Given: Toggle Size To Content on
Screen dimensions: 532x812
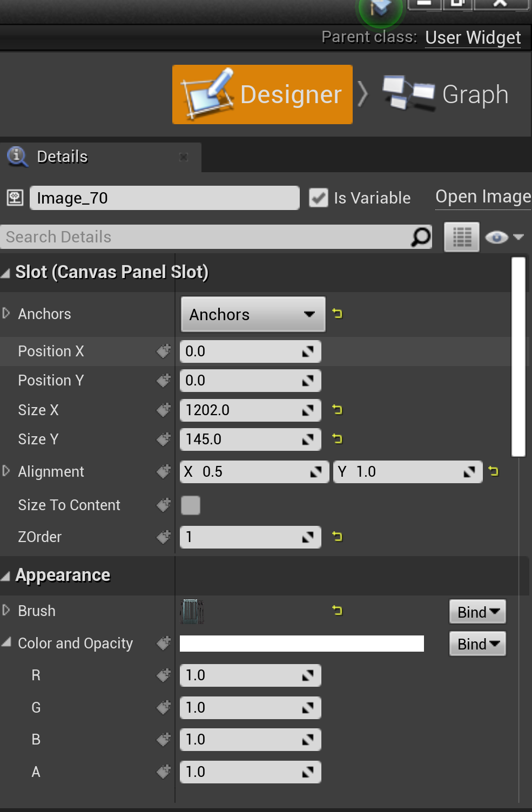Looking at the screenshot, I should tap(192, 505).
